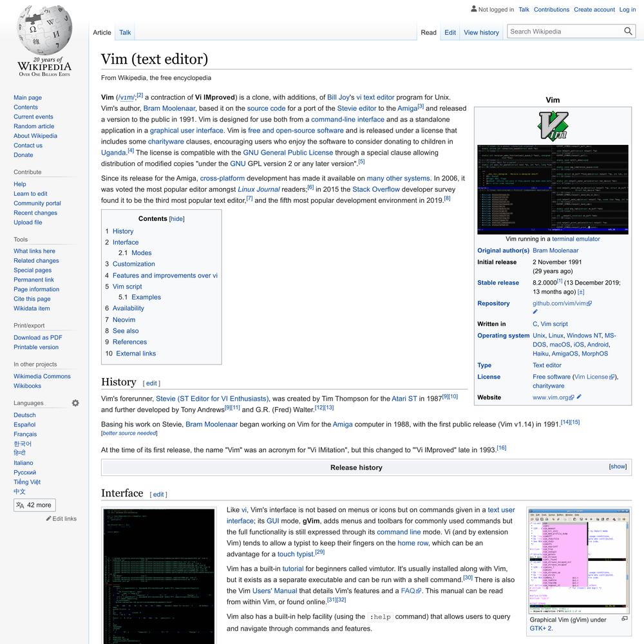Switch to the Article tab
644x644 pixels.
[x=102, y=32]
